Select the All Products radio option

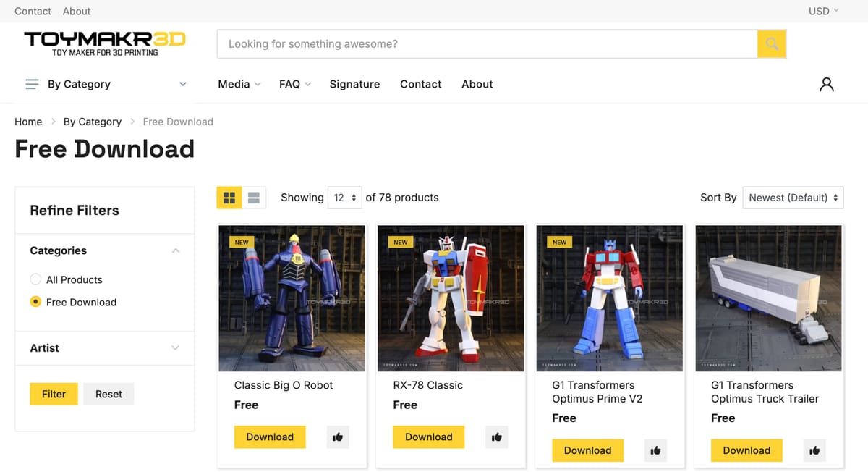35,279
